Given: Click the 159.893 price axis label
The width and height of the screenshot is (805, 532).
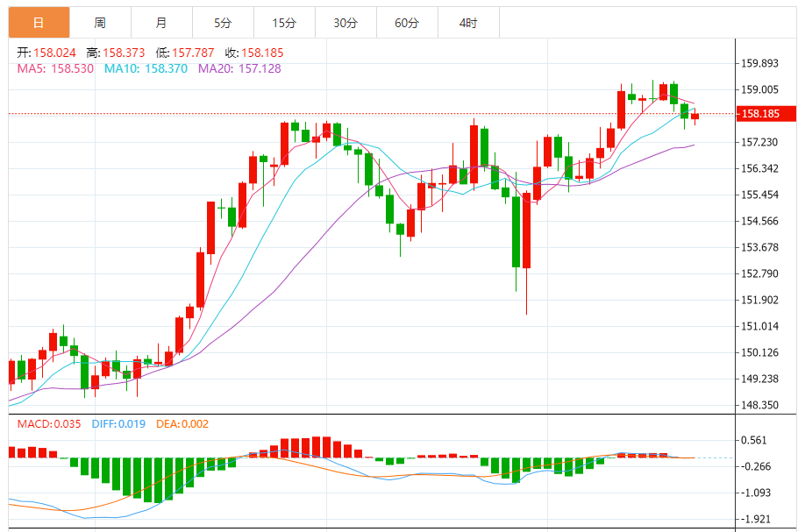Looking at the screenshot, I should pyautogui.click(x=759, y=63).
